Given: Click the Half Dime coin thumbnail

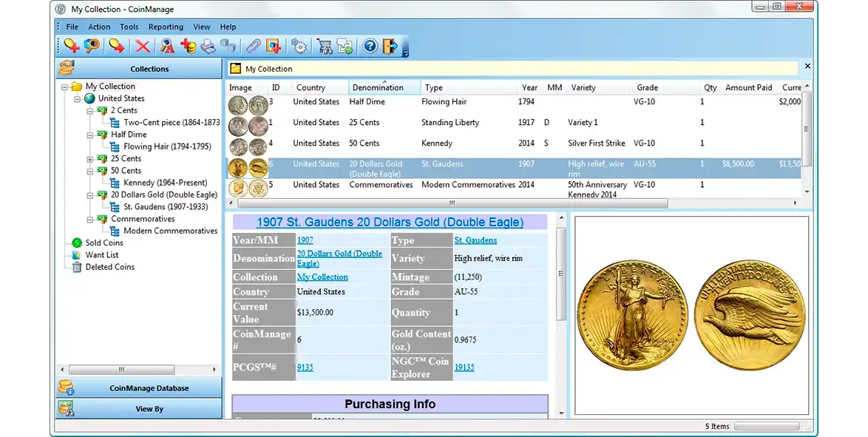Looking at the screenshot, I should (x=248, y=105).
